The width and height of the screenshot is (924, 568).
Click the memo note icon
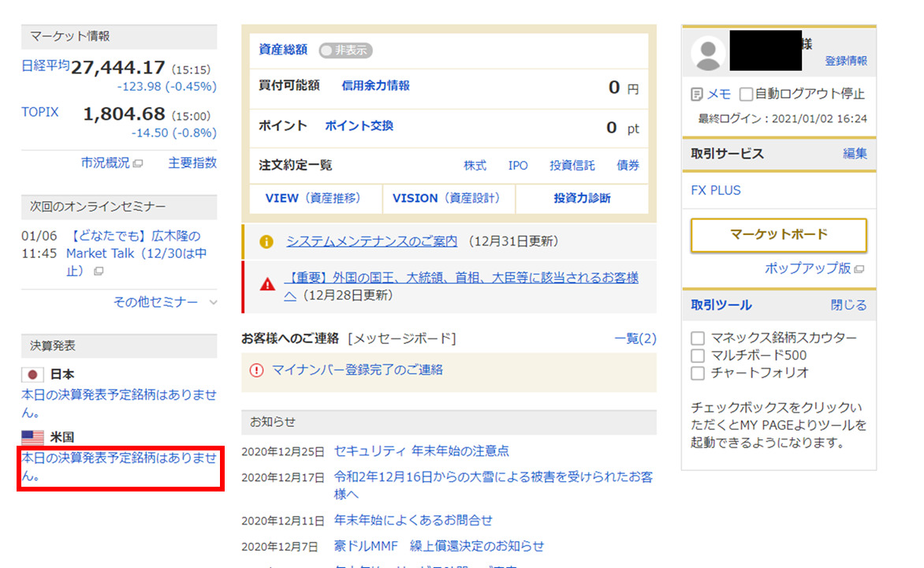point(696,95)
